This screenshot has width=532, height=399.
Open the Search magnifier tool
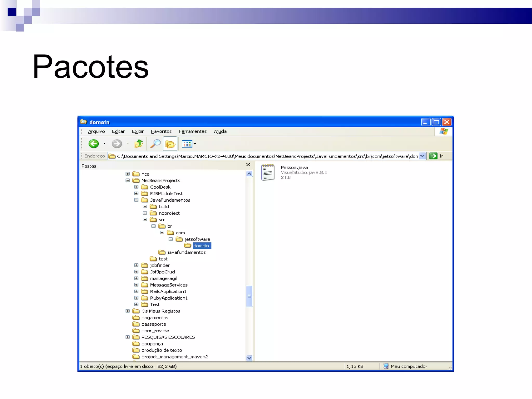(155, 144)
